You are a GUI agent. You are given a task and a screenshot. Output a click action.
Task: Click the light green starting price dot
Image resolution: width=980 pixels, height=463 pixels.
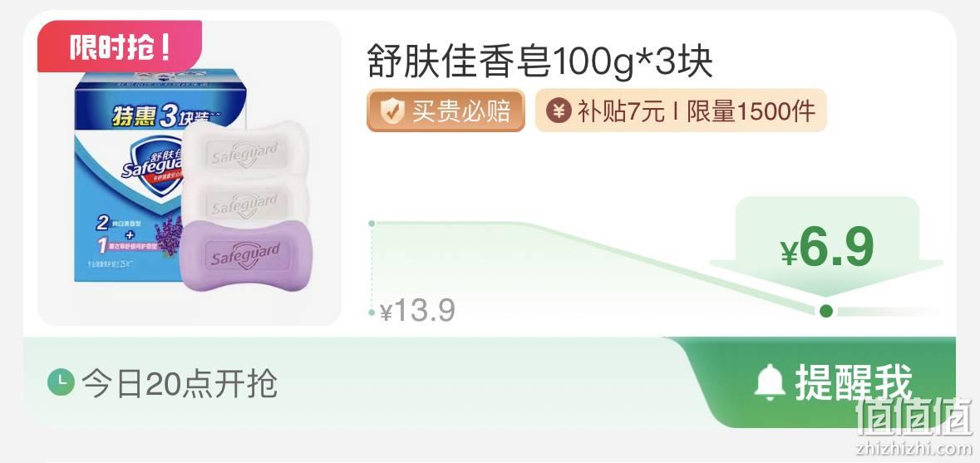[372, 223]
